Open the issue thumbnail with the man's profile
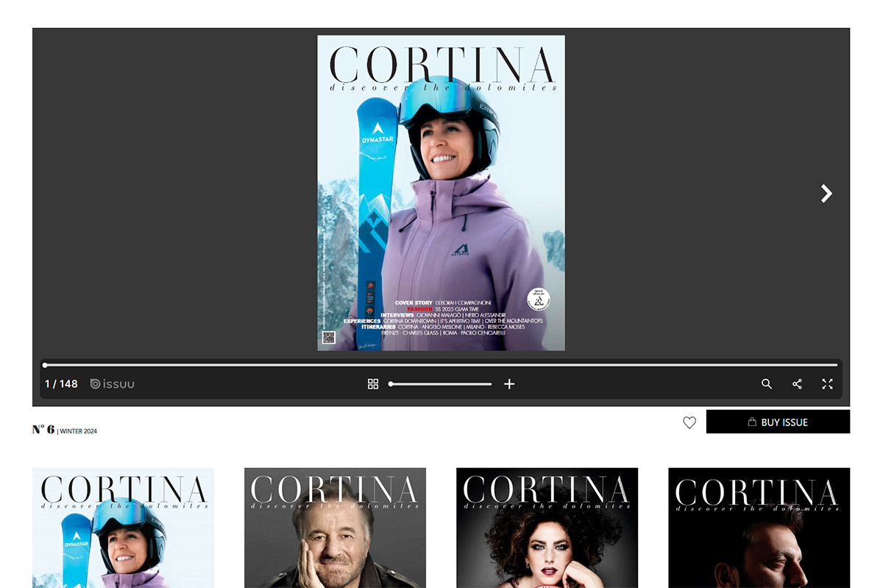883x588 pixels. [759, 528]
